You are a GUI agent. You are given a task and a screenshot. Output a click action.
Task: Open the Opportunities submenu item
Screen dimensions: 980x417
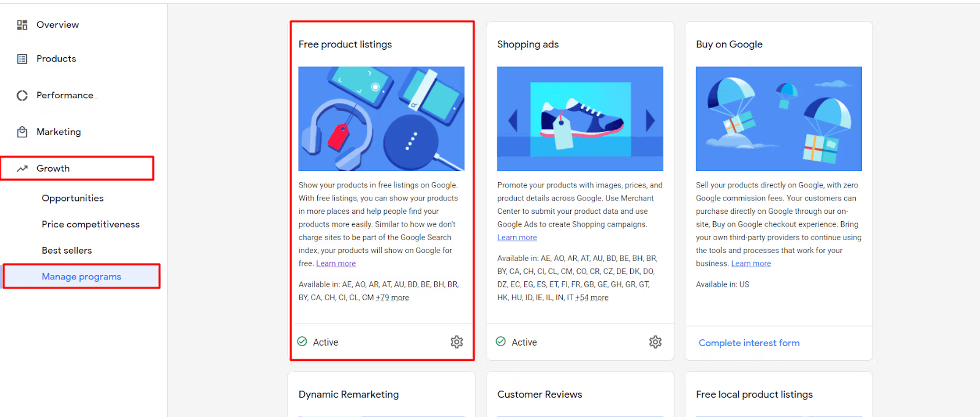(x=72, y=198)
